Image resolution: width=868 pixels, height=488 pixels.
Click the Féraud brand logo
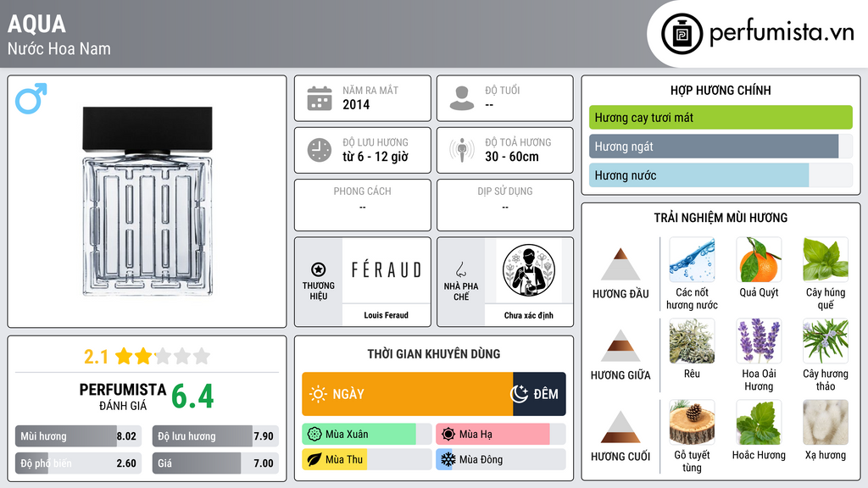pyautogui.click(x=387, y=270)
